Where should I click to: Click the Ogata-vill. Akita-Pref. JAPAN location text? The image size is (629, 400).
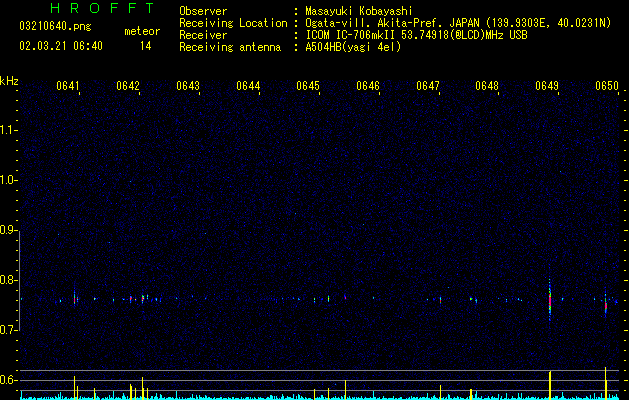[x=392, y=23]
